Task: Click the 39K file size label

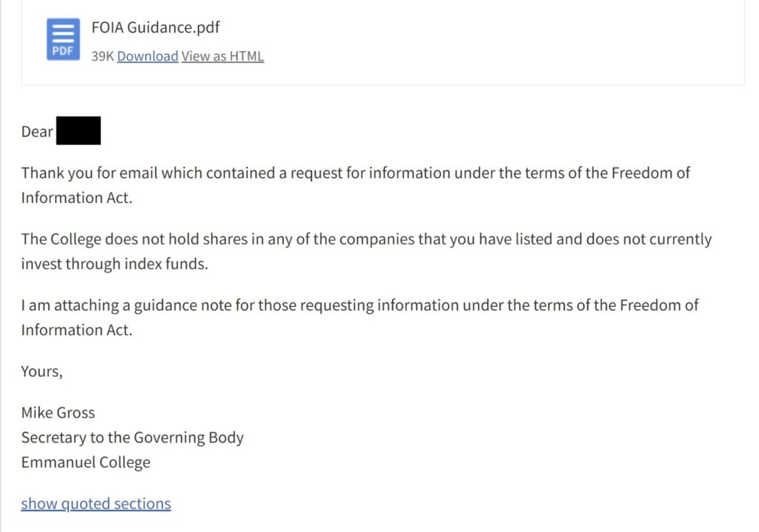Action: click(102, 56)
